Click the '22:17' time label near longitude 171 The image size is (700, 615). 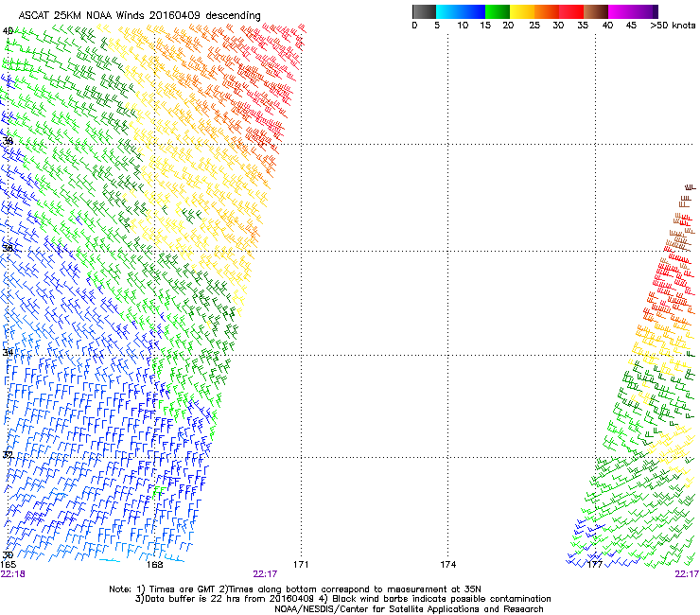pos(265,574)
